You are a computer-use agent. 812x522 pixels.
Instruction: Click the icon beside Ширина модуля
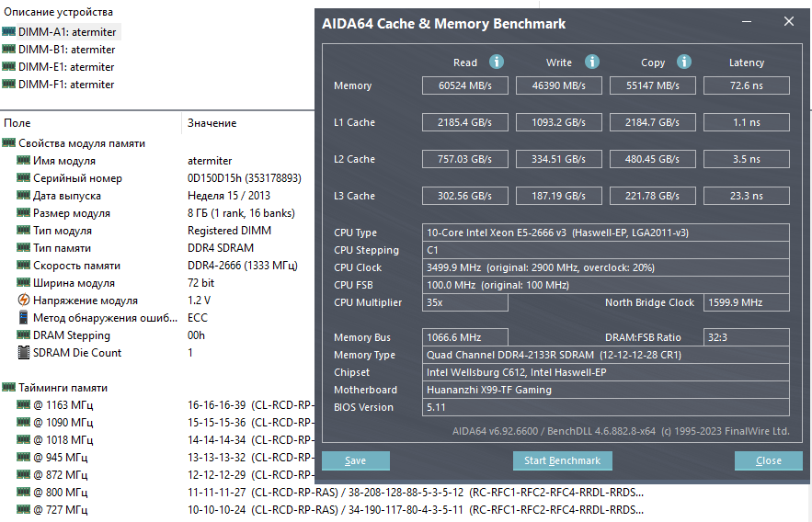(23, 282)
